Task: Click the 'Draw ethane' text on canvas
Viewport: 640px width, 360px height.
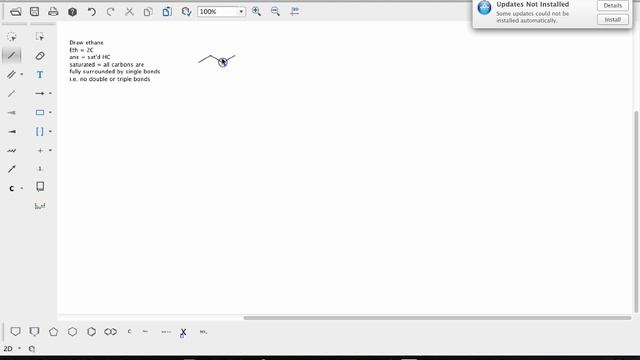Action: click(86, 42)
